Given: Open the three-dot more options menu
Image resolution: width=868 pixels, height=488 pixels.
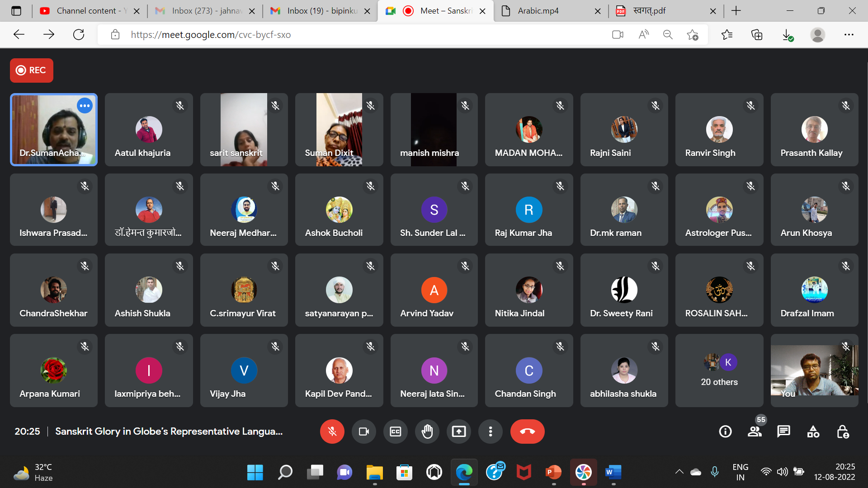Looking at the screenshot, I should click(491, 432).
